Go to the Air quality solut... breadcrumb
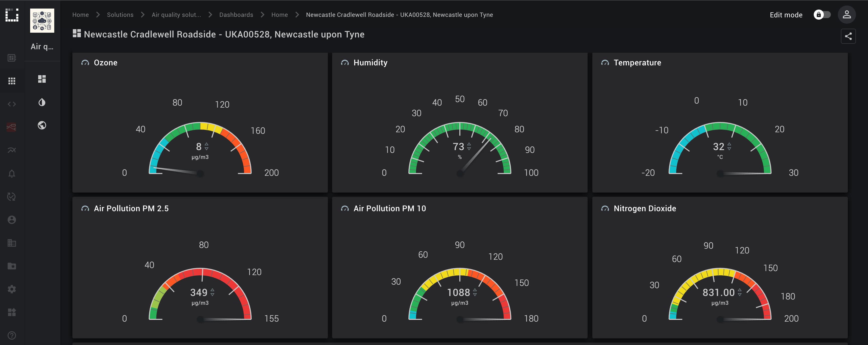Image resolution: width=868 pixels, height=345 pixels. 176,15
